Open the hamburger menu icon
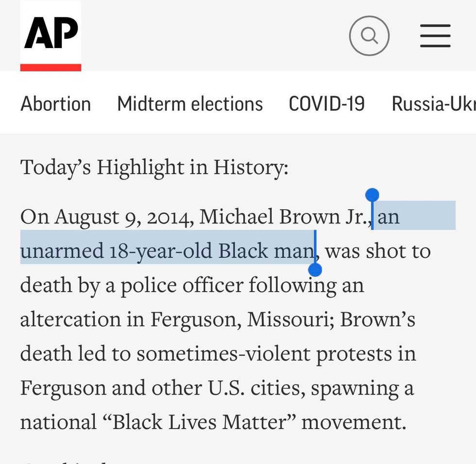The width and height of the screenshot is (476, 464). pos(435,35)
